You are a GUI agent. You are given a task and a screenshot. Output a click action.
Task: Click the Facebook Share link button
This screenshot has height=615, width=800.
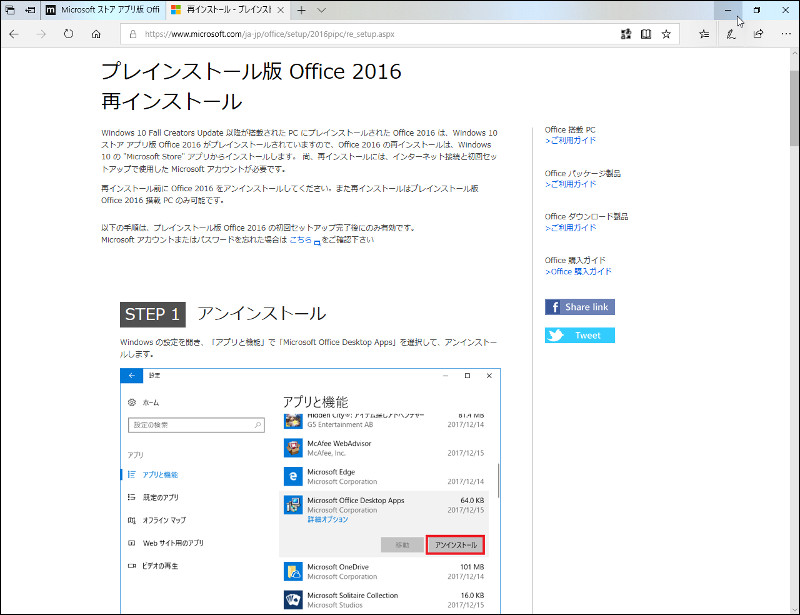click(580, 307)
